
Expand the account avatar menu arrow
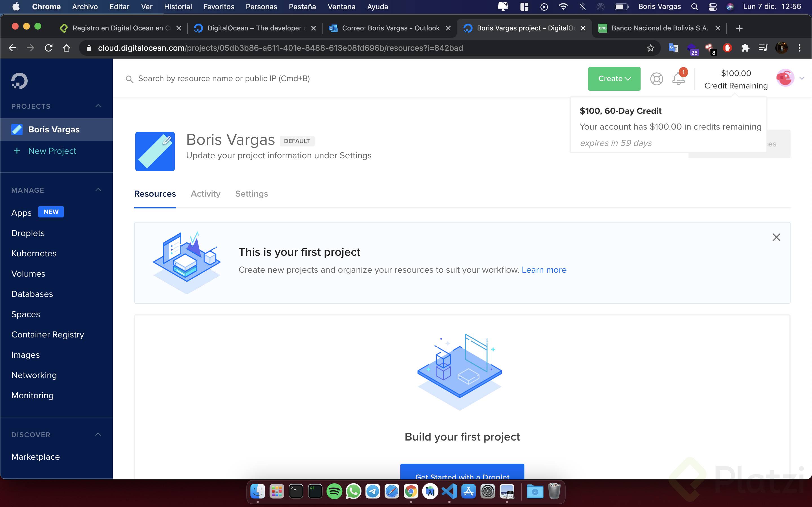802,79
